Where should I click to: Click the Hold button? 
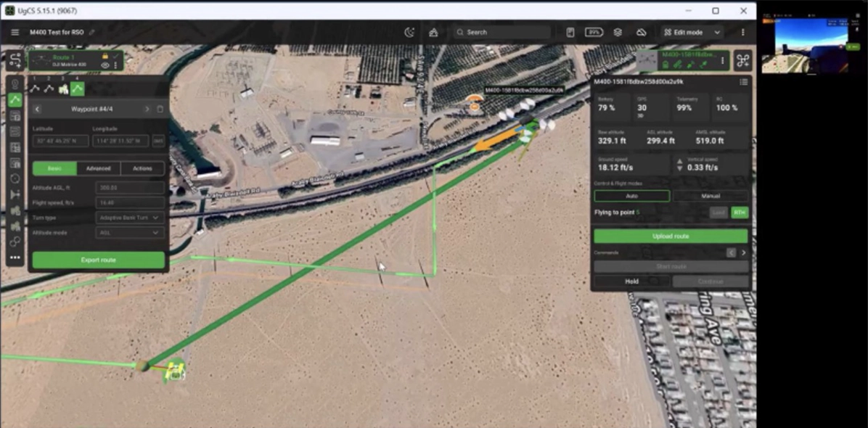(631, 281)
